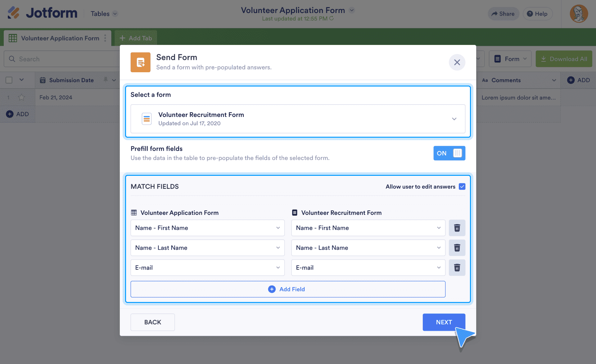596x364 pixels.
Task: Select the table grid icon beside Volunteer Application Form tab
Action: click(x=13, y=38)
